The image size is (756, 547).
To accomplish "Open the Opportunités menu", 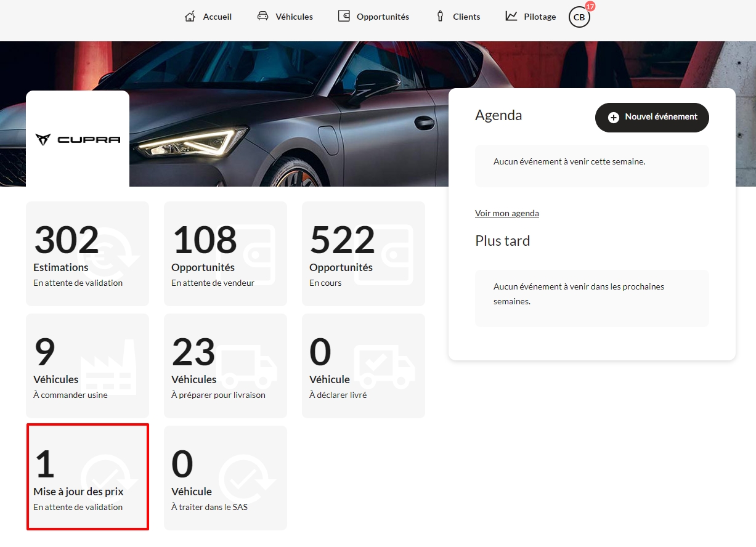I will tap(374, 17).
